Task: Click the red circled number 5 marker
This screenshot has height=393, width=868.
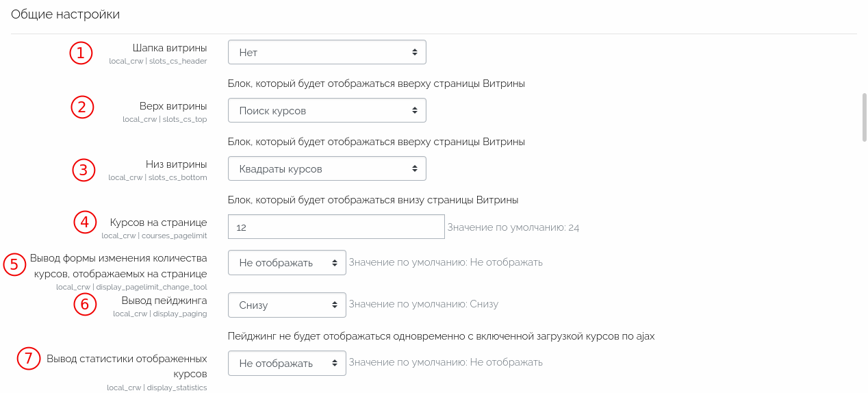Action: pos(14,264)
